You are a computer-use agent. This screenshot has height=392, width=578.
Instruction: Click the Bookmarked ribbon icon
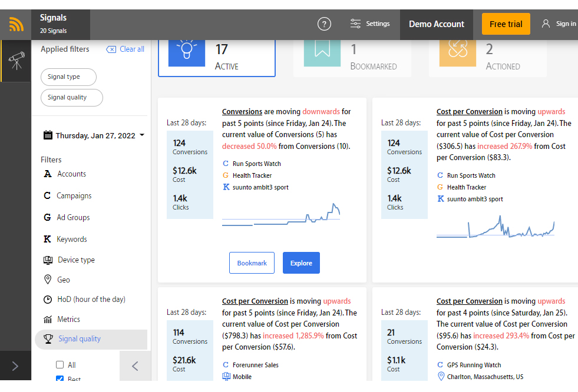tap(322, 52)
